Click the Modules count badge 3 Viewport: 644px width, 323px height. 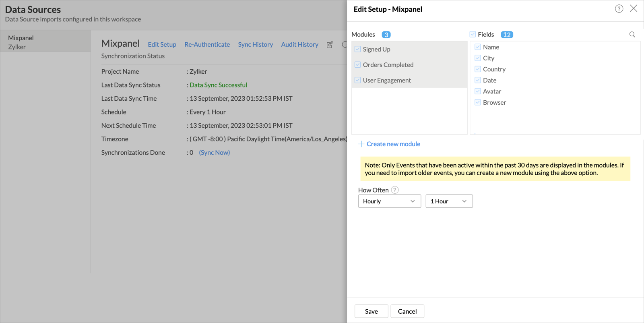point(386,35)
